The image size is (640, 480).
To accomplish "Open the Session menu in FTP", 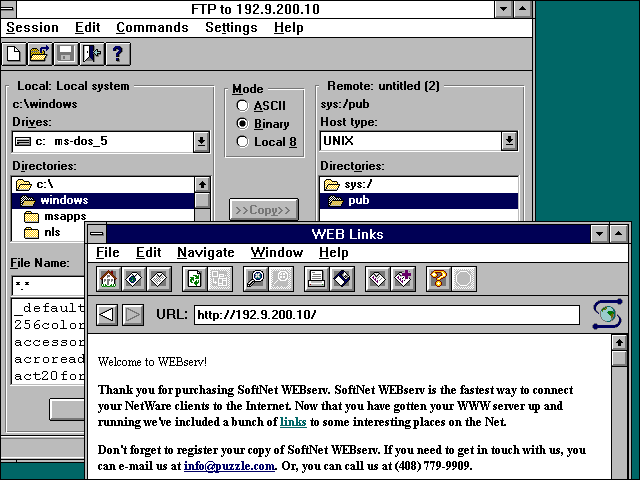I will (x=32, y=27).
